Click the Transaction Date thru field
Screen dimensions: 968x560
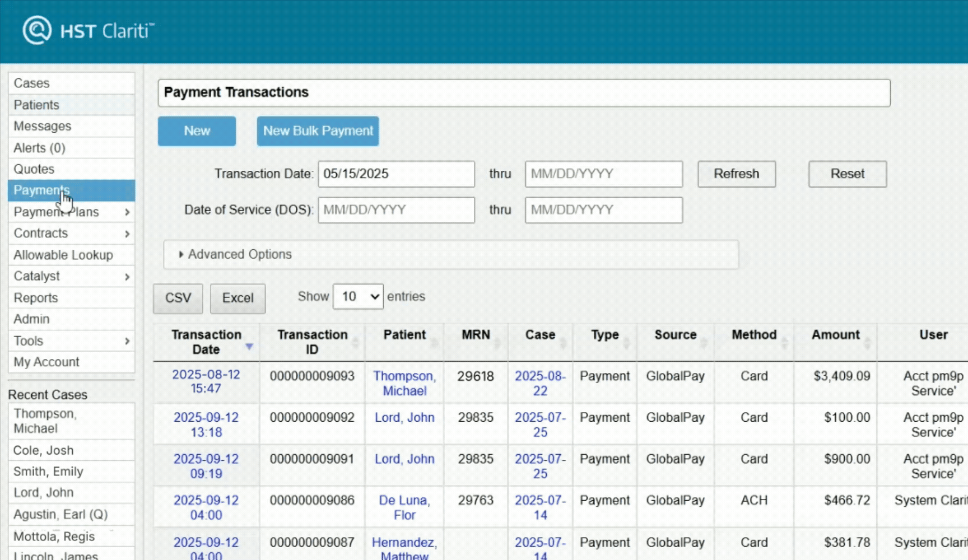pos(604,174)
